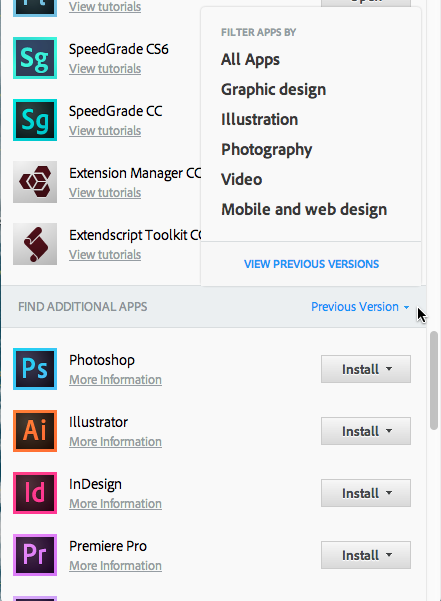Click the Premiere Pro app name
This screenshot has height=601, width=441.
pos(108,546)
